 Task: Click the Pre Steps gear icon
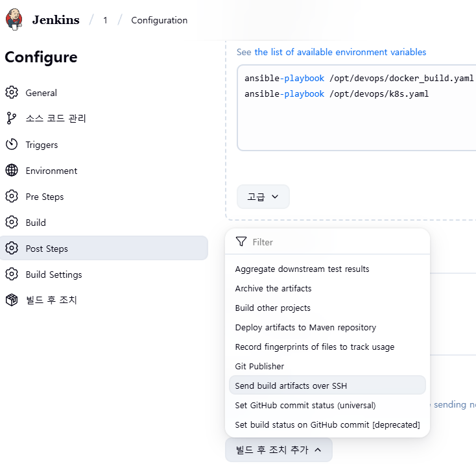pos(12,197)
